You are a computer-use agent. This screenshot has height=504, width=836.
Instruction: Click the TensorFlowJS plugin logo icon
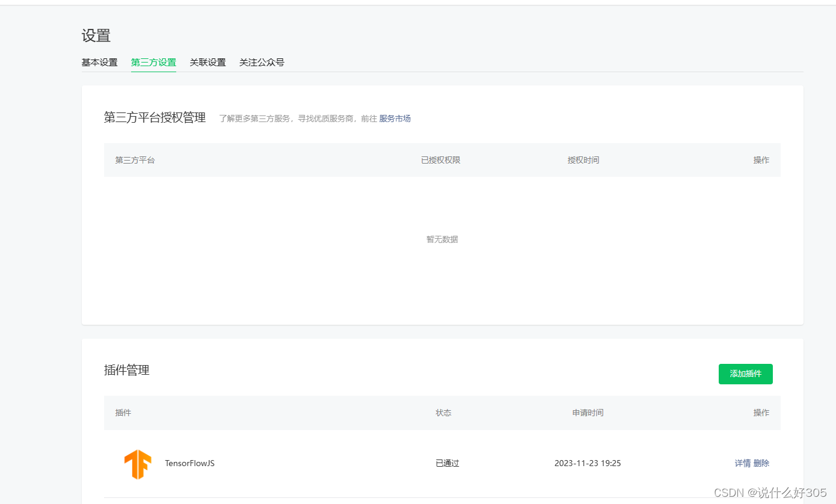coord(138,464)
